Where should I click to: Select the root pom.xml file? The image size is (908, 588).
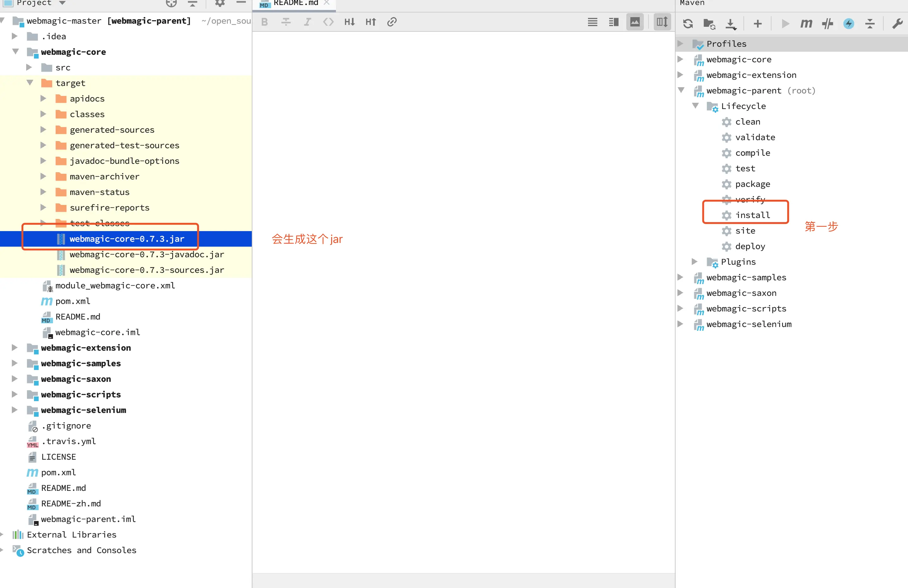pyautogui.click(x=58, y=472)
